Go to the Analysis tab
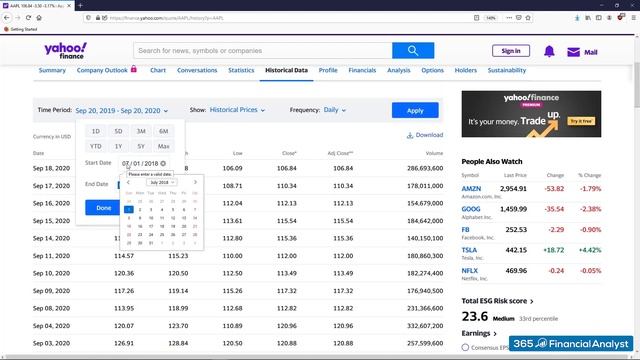The width and height of the screenshot is (640, 360). 399,70
